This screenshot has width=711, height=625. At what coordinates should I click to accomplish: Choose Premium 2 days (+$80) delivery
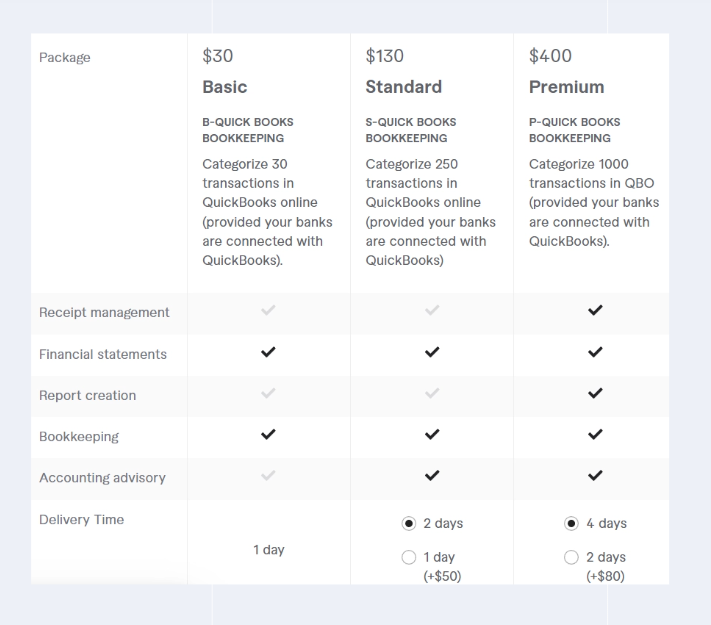point(571,557)
